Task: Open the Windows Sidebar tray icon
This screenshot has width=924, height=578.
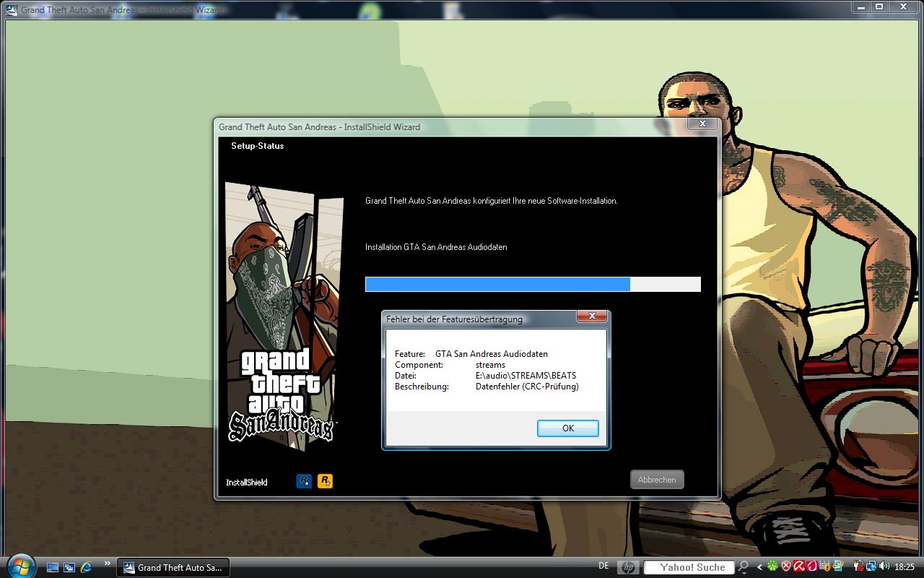Action: (838, 566)
